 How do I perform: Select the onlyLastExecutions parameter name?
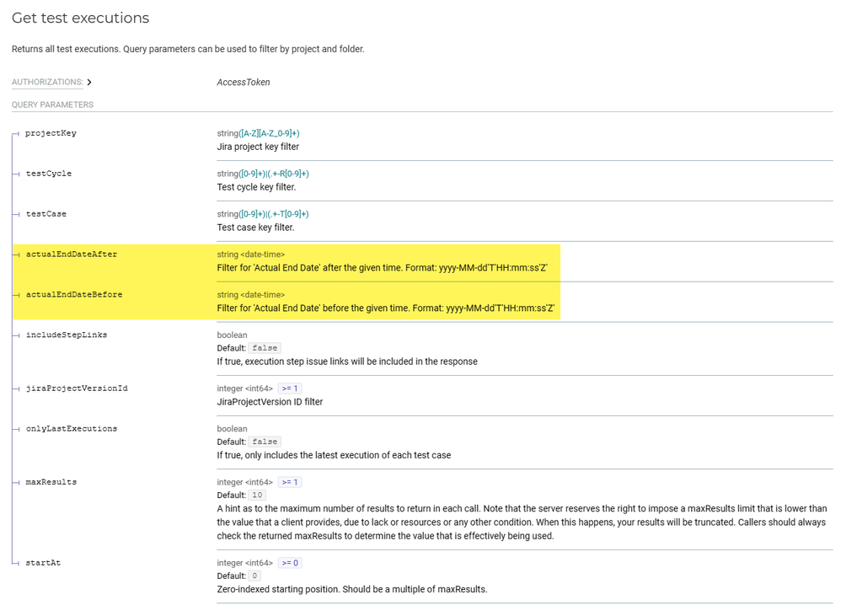point(71,429)
